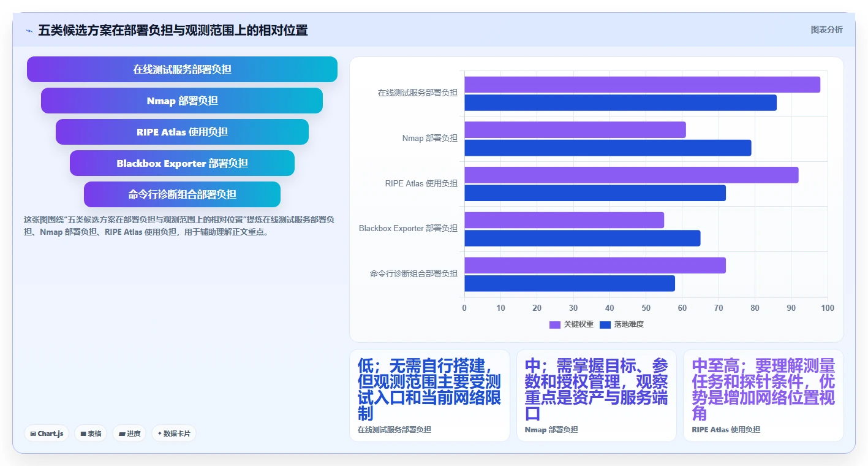Click the Y-axis label 在线测试服务部署负担
Image resolution: width=868 pixels, height=466 pixels.
[417, 93]
